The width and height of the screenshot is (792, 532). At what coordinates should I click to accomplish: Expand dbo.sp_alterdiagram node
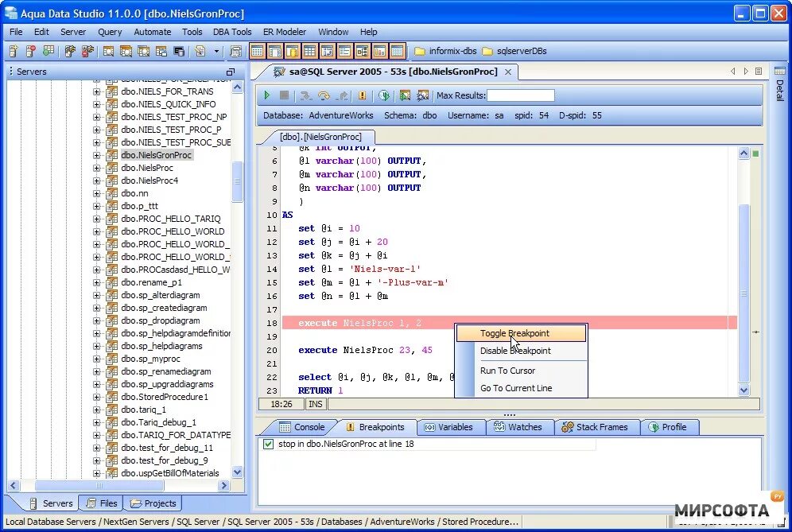click(96, 295)
